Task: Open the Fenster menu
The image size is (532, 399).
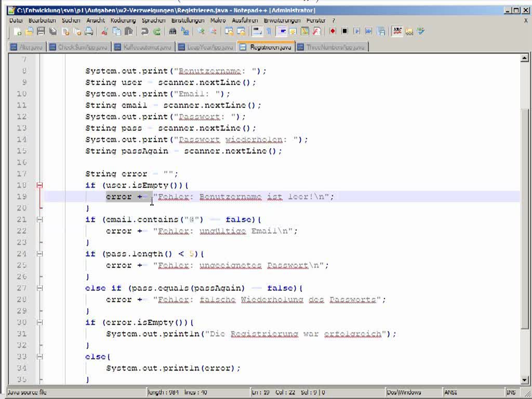Action: click(316, 20)
